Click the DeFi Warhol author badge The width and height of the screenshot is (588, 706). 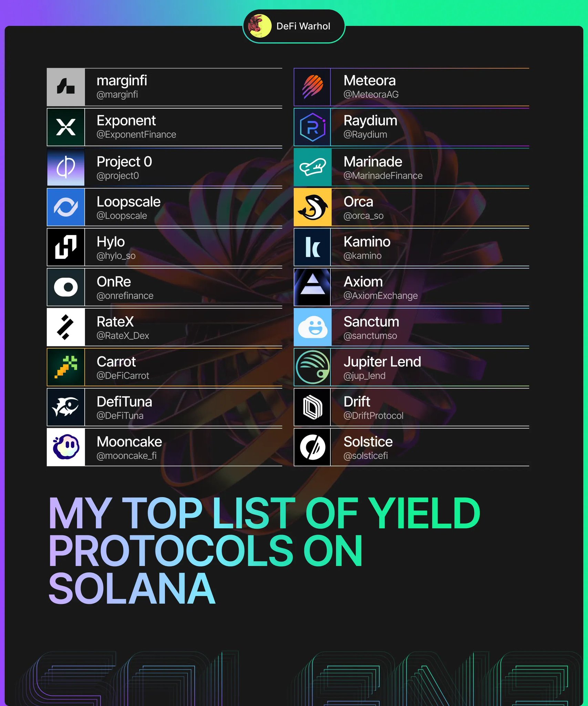[294, 26]
